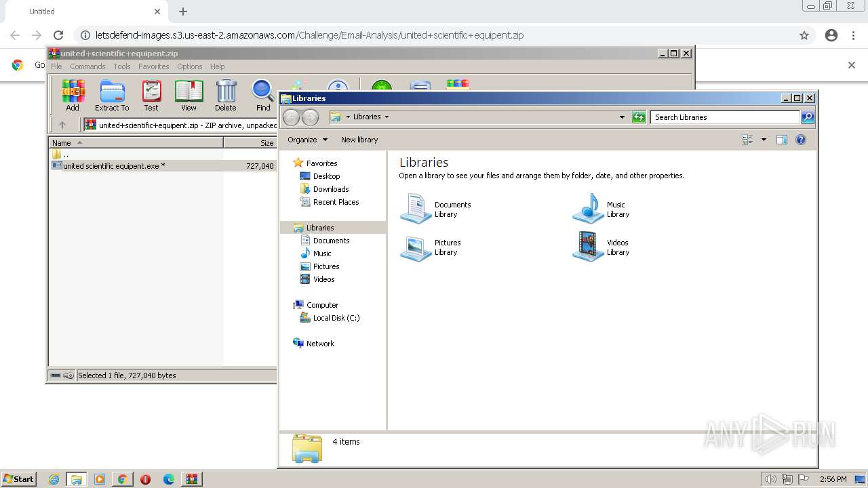Select Downloads under Favorites
This screenshot has width=868, height=488.
331,189
